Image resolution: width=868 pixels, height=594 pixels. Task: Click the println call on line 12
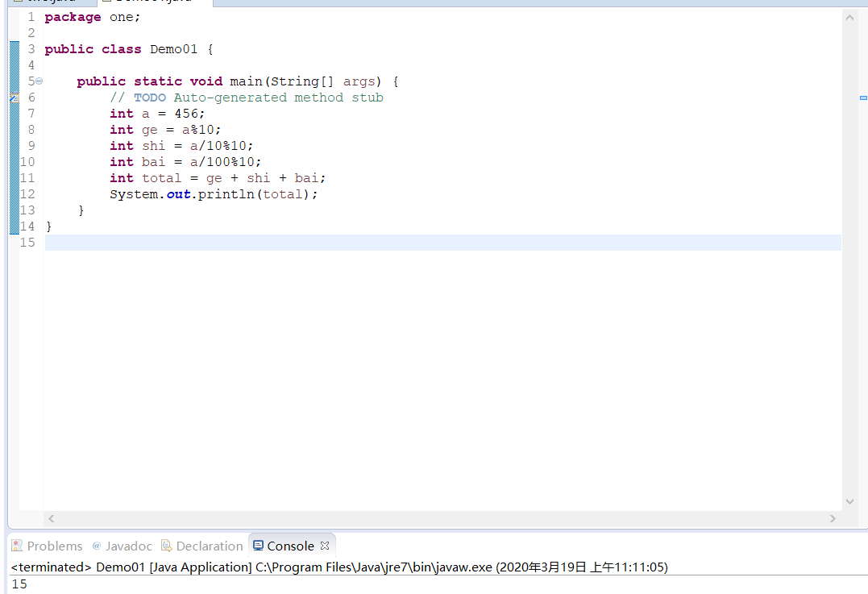coord(226,194)
